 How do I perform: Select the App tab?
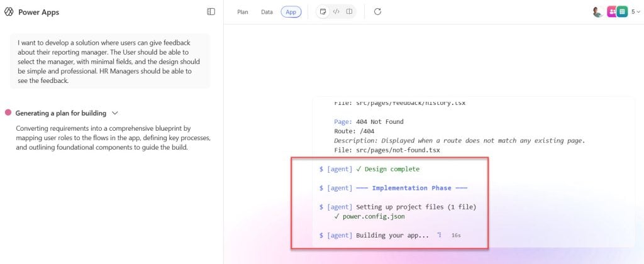[291, 12]
